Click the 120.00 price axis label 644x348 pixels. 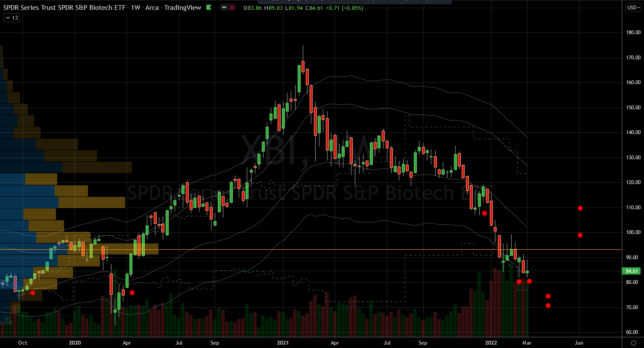(633, 182)
